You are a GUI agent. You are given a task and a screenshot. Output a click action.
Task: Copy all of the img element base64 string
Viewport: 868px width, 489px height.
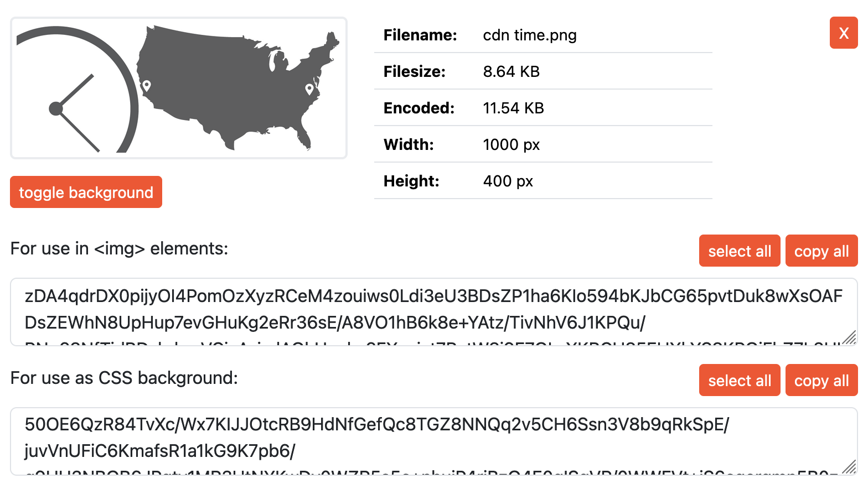pyautogui.click(x=821, y=251)
